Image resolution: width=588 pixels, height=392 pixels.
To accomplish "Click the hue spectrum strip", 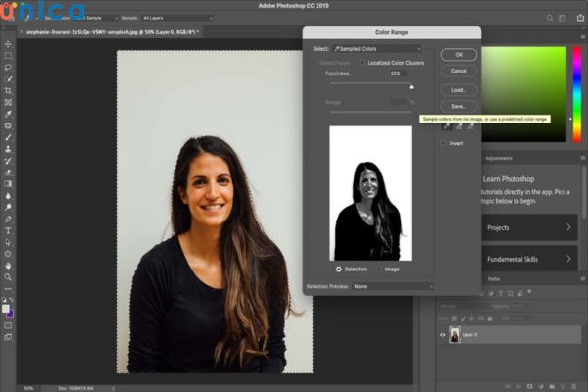I will (577, 94).
